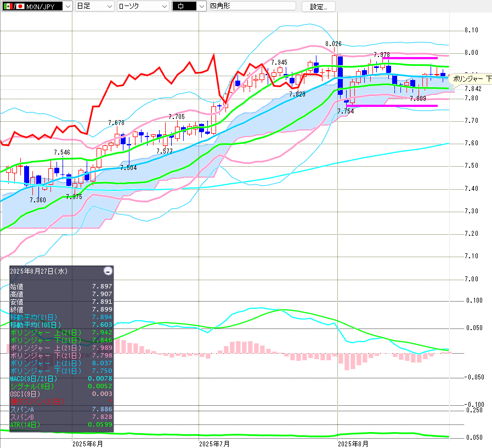Click the 7.978 price label on chart
492x448 pixels.
382,55
